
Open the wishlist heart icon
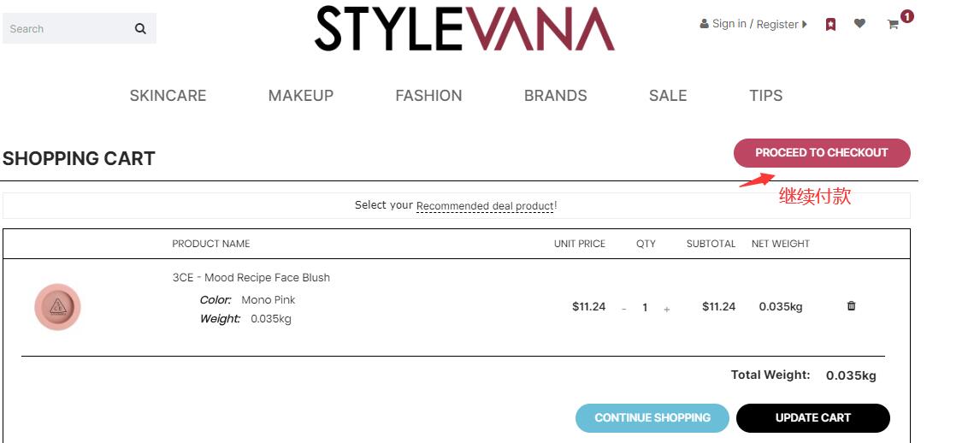click(x=859, y=24)
